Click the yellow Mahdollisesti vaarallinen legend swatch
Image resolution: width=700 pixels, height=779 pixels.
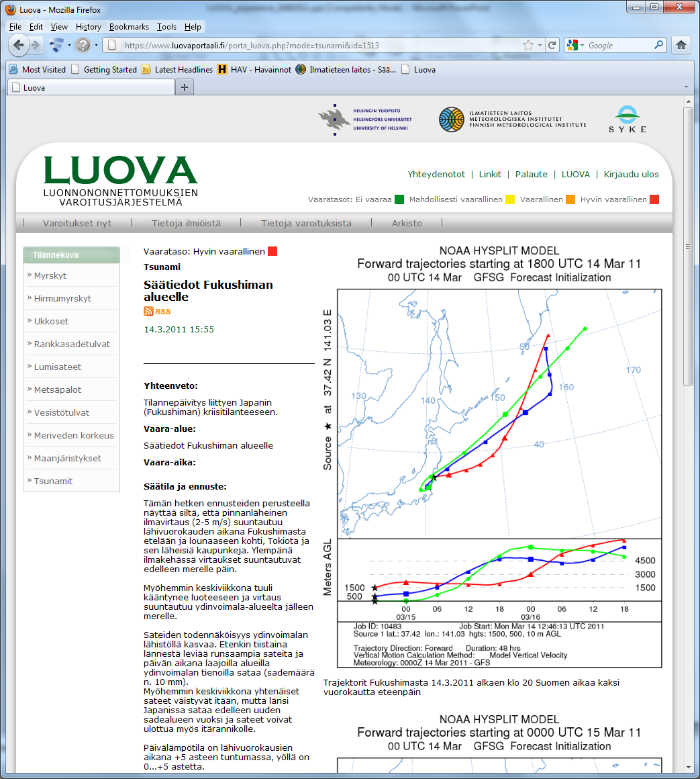510,199
